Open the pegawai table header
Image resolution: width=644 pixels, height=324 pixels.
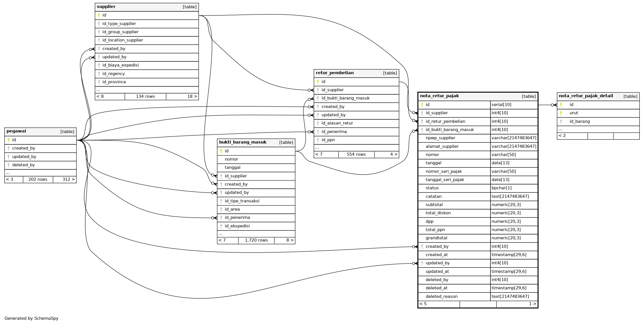tap(16, 131)
